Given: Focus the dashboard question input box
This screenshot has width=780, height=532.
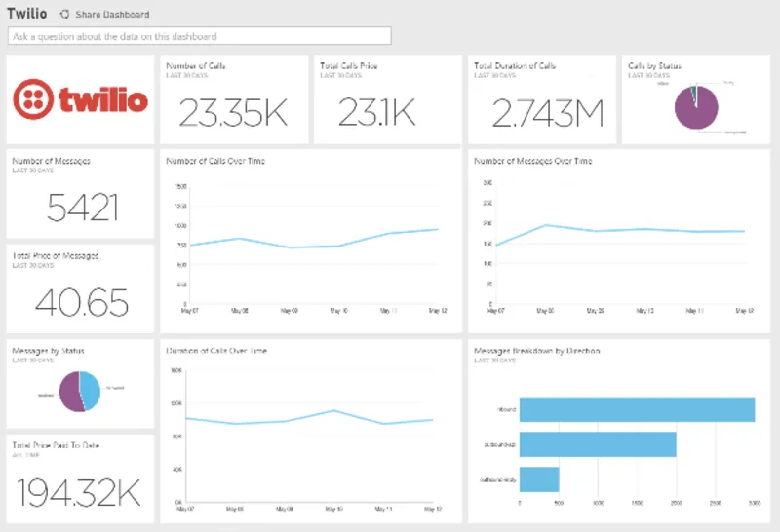Looking at the screenshot, I should (200, 36).
